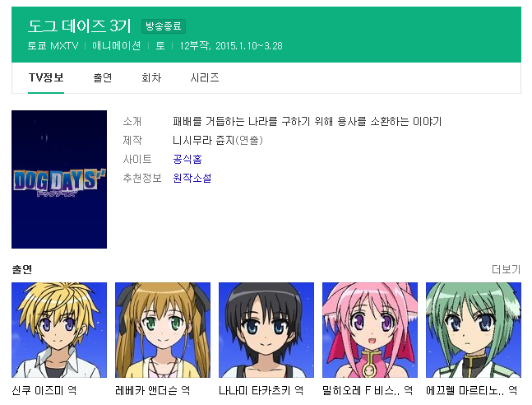532x405 pixels.
Task: Click the 도그 데이즈 3기 title
Action: coord(80,26)
